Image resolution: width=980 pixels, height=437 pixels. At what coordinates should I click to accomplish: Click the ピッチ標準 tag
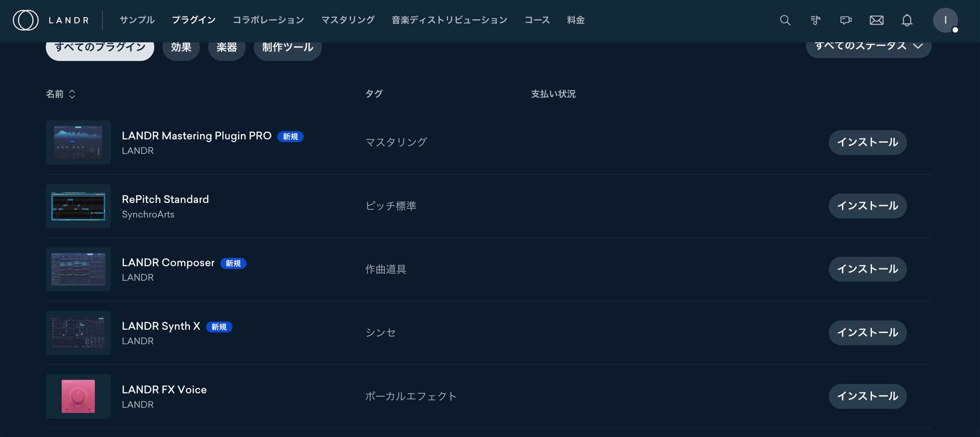(391, 206)
